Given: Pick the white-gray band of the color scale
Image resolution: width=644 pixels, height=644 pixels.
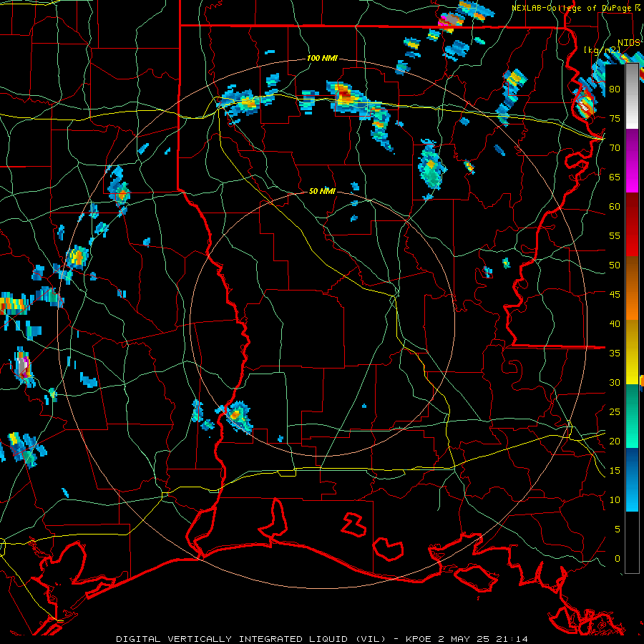Looking at the screenshot, I should [x=632, y=97].
